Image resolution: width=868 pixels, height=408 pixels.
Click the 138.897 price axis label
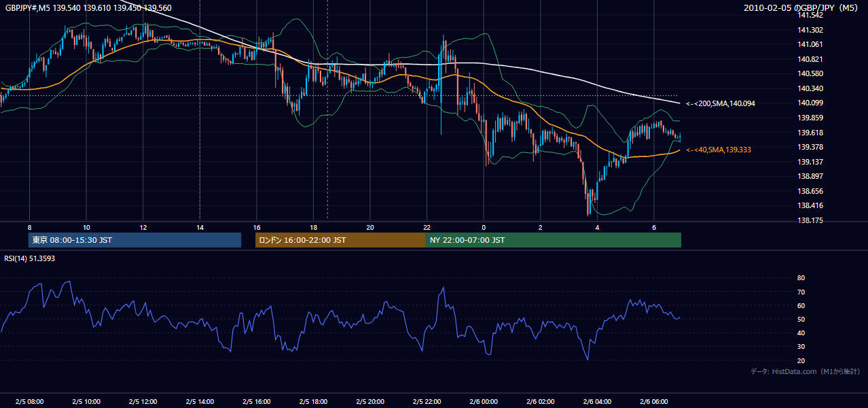(811, 176)
